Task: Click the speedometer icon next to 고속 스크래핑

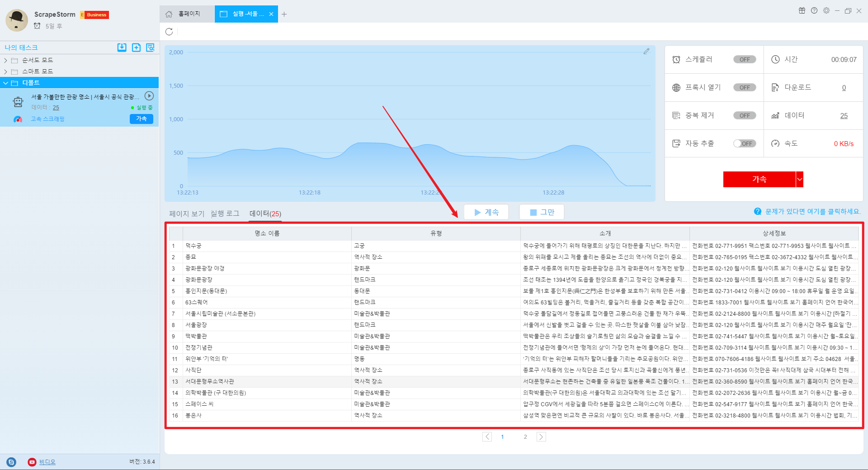Action: click(18, 119)
